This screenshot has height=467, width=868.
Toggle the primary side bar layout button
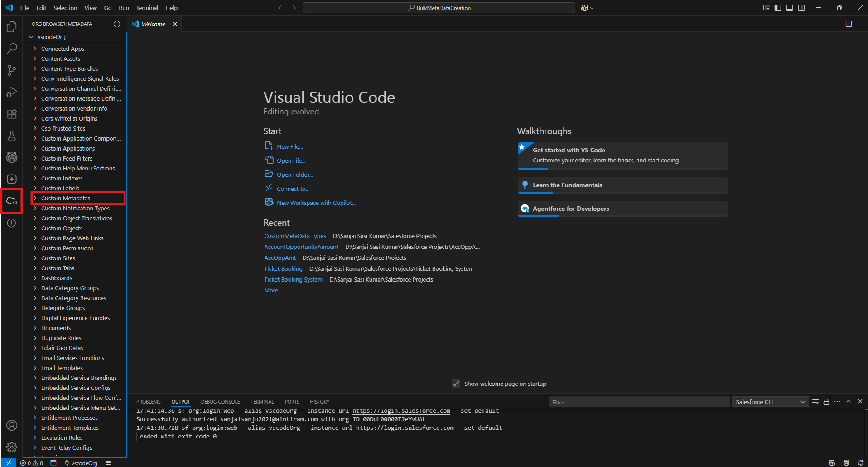[778, 8]
